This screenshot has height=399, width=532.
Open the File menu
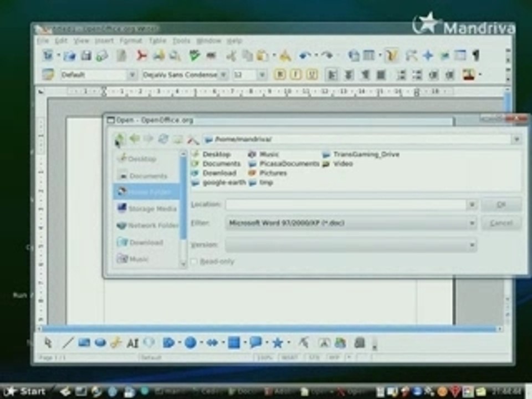pyautogui.click(x=43, y=40)
